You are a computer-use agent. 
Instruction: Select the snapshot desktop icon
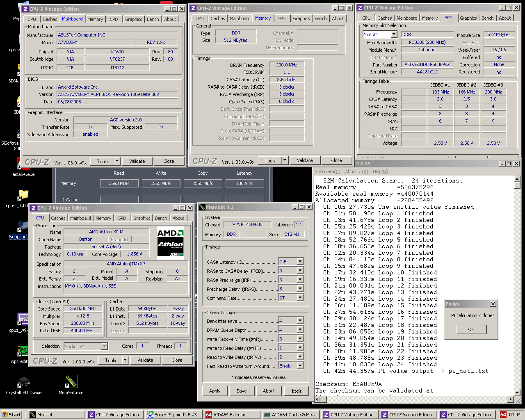click(22, 227)
